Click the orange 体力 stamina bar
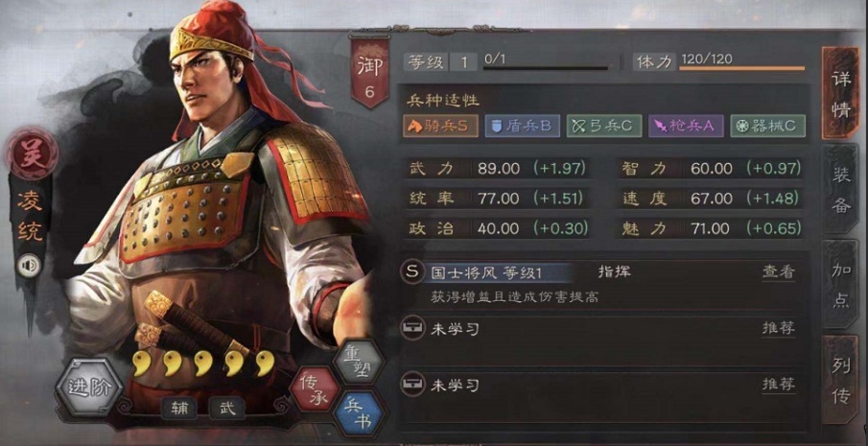Viewport: 868px width, 446px height. [x=741, y=69]
